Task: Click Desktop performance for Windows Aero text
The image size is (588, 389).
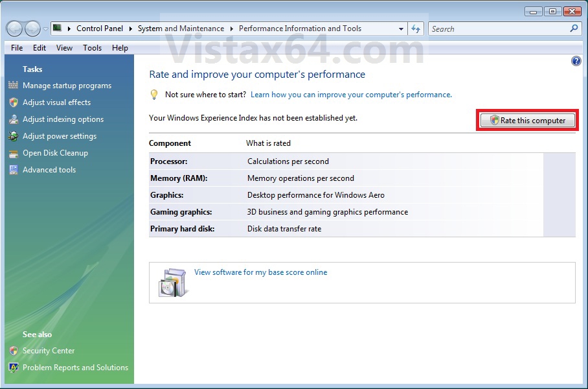Action: pos(316,195)
